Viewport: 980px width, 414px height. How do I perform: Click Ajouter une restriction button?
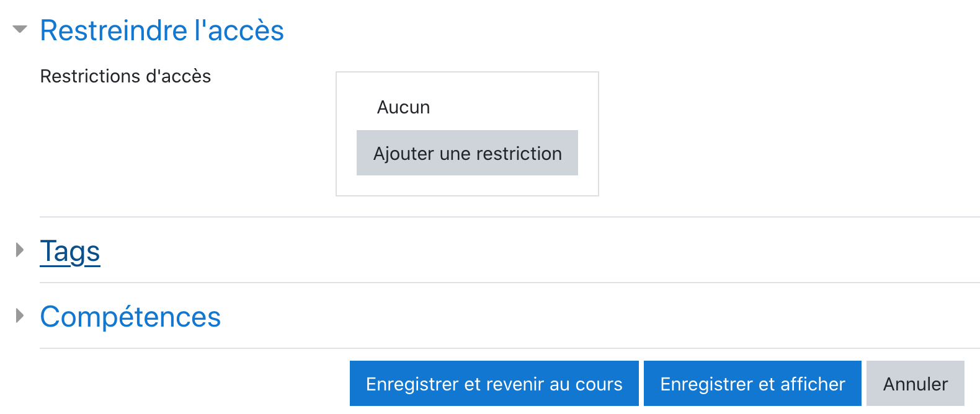tap(467, 153)
